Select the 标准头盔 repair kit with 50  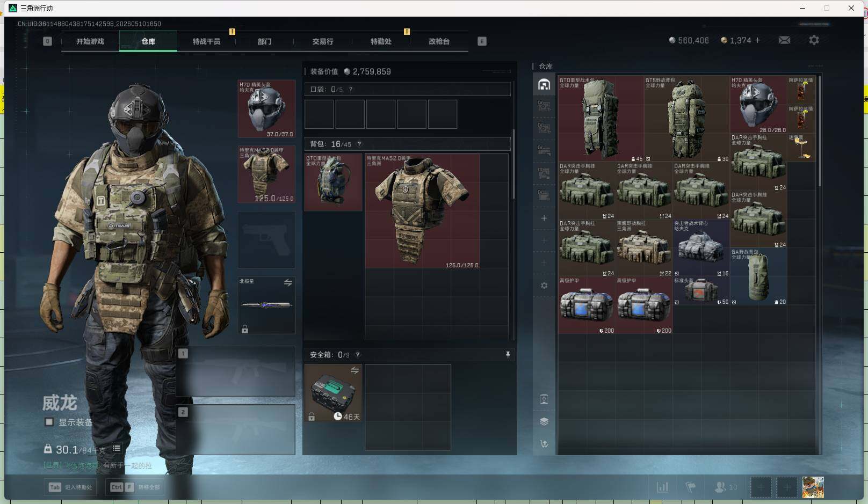click(701, 291)
